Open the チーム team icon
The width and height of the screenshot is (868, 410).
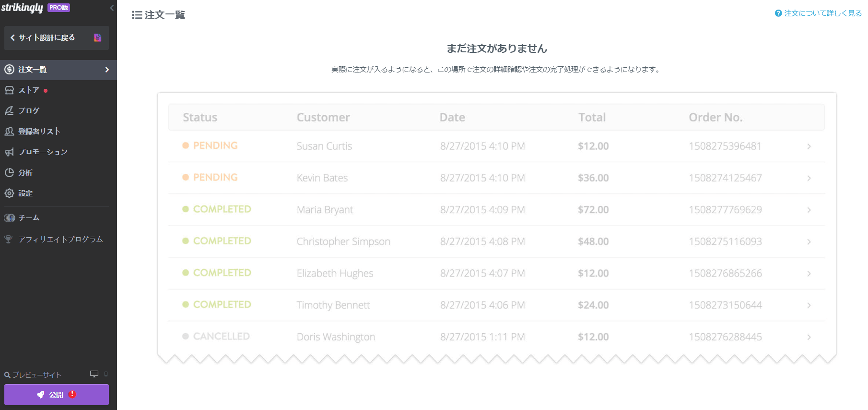9,218
